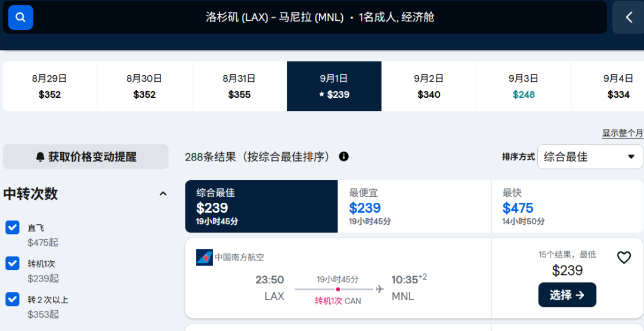Uncheck the 直飞 nonstop checkbox

pos(13,227)
